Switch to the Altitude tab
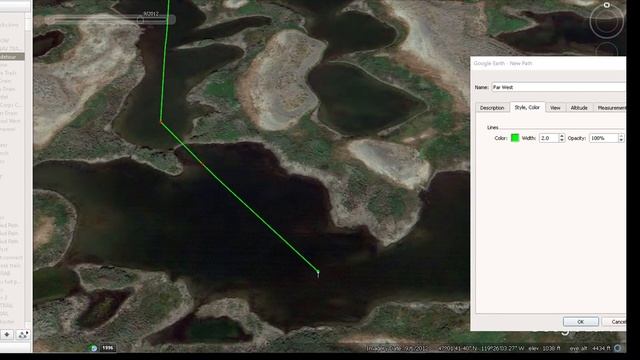The image size is (640, 360). point(579,108)
